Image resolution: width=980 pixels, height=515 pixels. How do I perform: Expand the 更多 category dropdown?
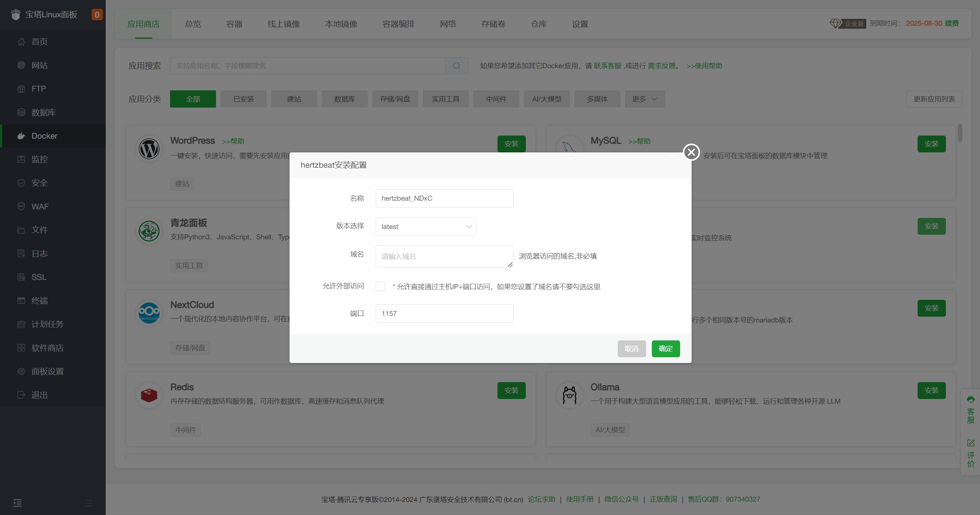pyautogui.click(x=645, y=99)
